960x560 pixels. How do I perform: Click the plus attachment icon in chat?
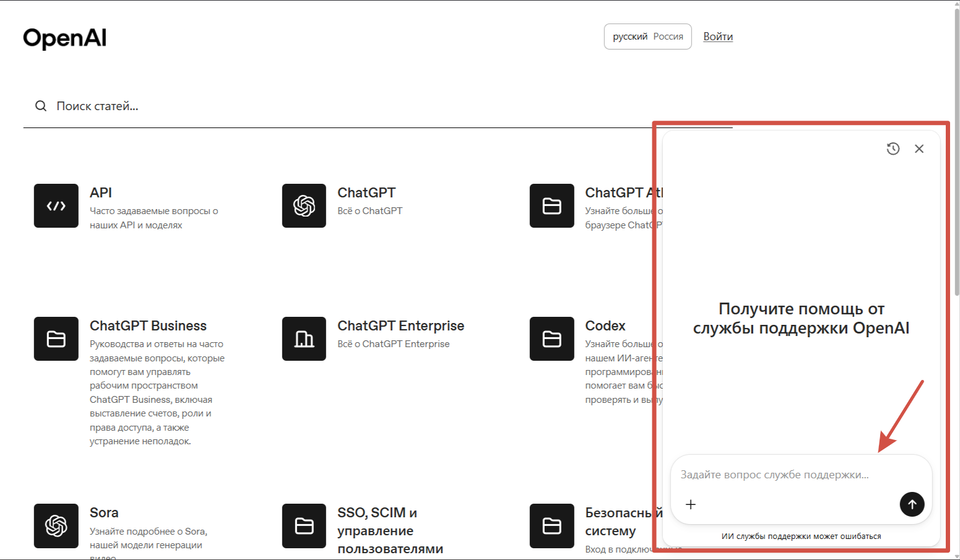coord(691,504)
